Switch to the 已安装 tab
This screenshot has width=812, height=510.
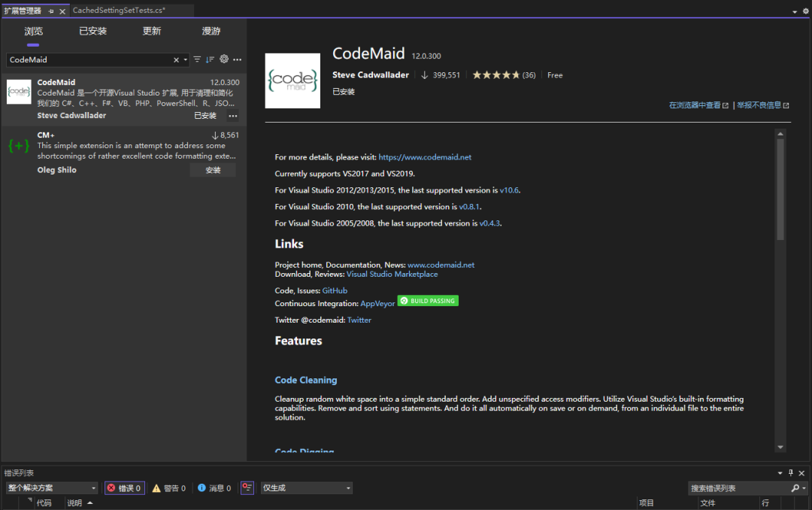click(x=92, y=31)
